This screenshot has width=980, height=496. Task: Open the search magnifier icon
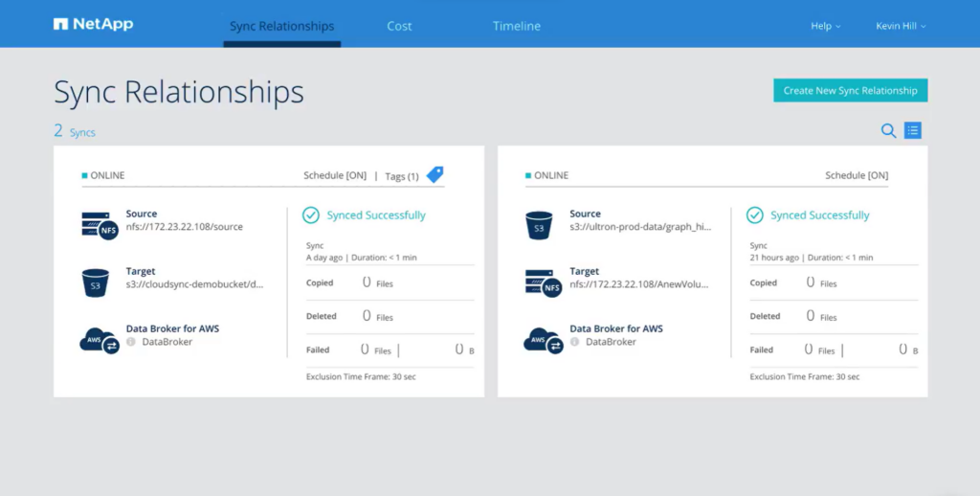coord(888,131)
